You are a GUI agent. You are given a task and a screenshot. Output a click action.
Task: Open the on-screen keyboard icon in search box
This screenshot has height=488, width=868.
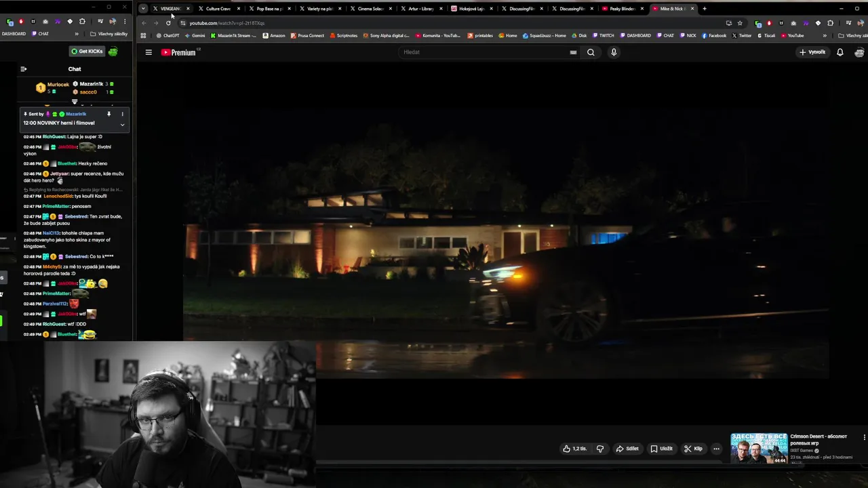[573, 52]
